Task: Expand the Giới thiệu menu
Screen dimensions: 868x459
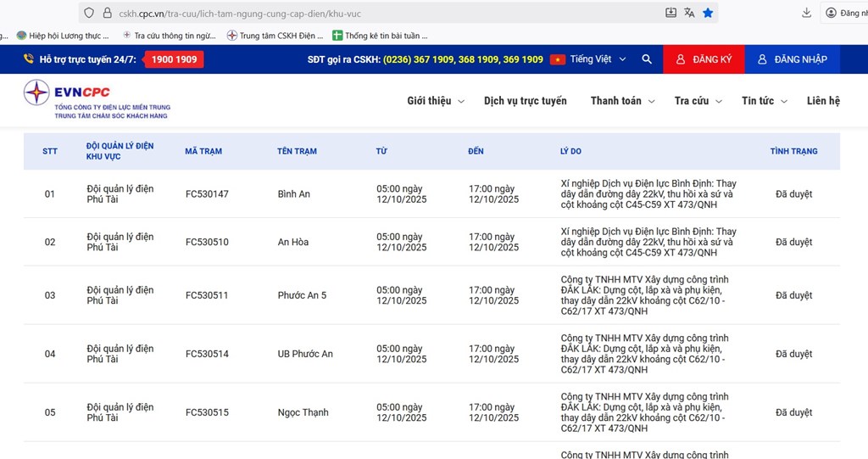Action: [x=435, y=101]
